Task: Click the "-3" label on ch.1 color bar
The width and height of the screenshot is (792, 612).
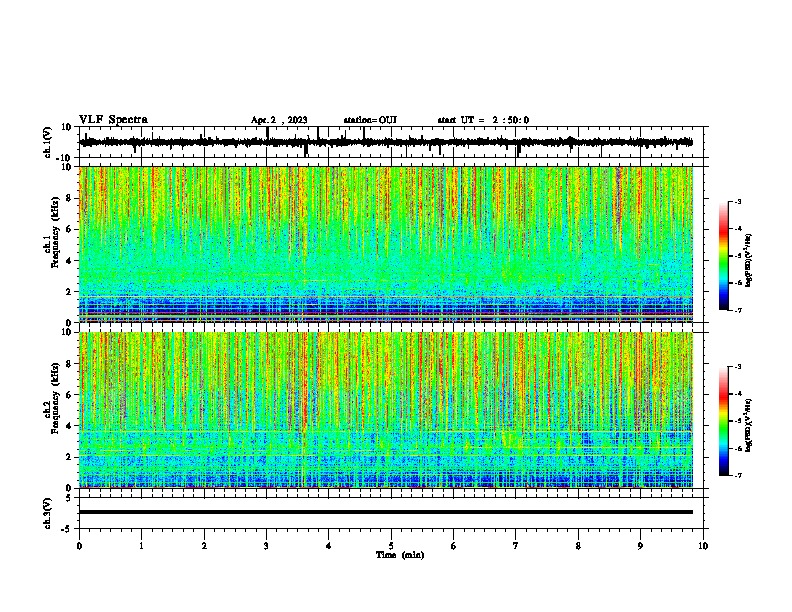Action: tap(738, 201)
